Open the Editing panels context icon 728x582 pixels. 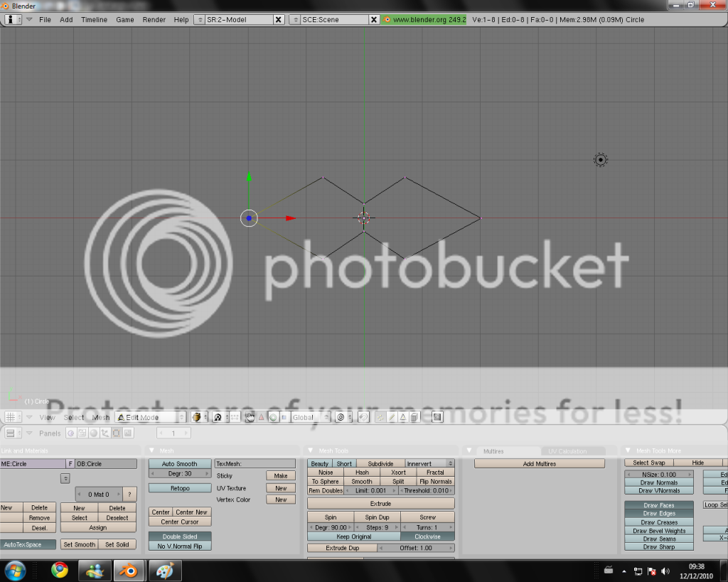pyautogui.click(x=117, y=433)
